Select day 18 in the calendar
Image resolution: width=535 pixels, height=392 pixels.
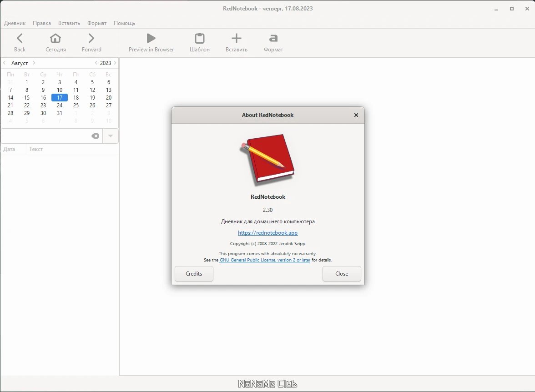76,98
